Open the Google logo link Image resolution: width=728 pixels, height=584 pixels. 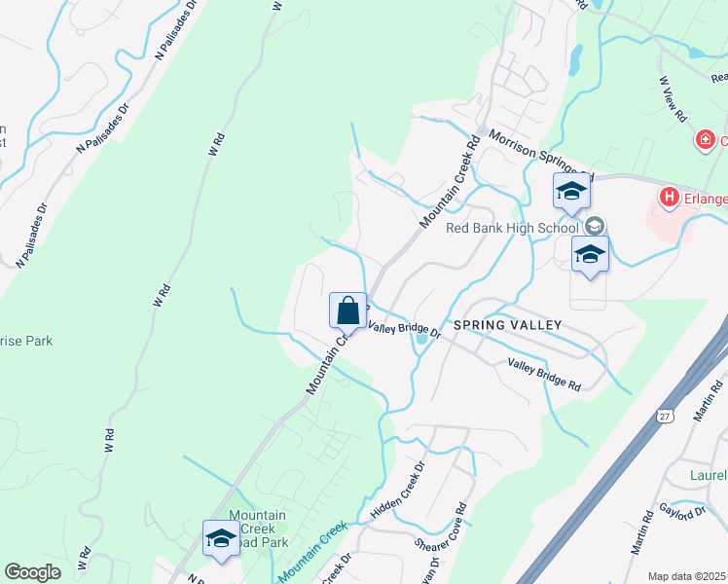coord(32,572)
